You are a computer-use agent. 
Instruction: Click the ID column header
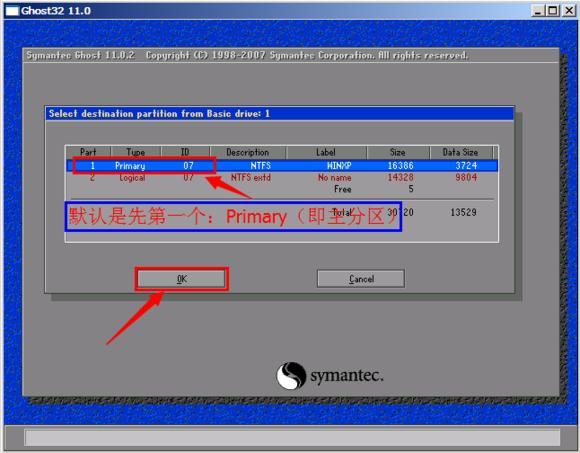pyautogui.click(x=185, y=152)
